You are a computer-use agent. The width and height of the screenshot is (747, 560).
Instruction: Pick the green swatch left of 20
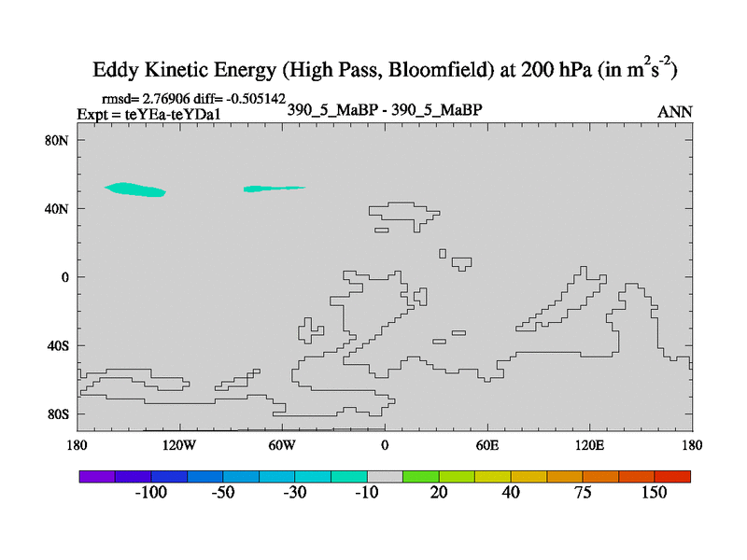click(x=421, y=476)
